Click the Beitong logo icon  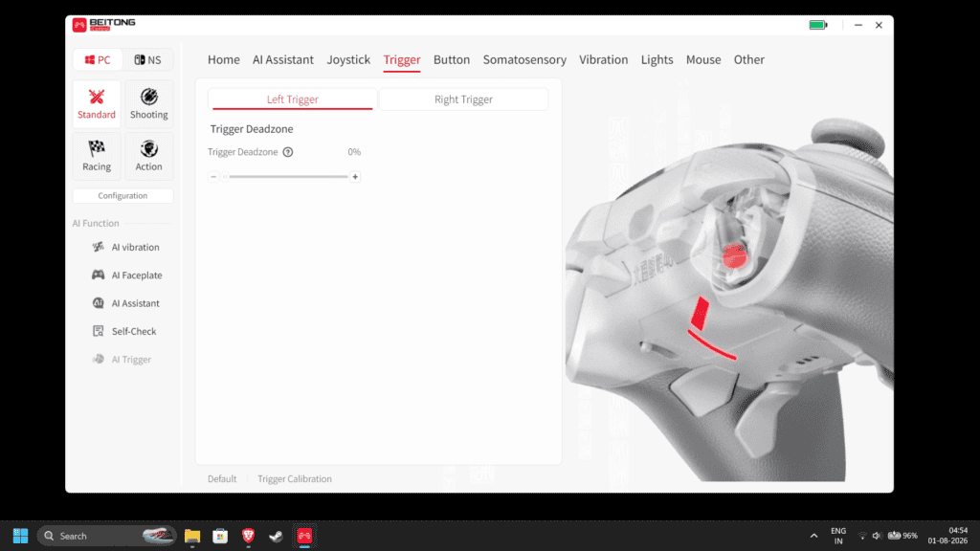79,25
